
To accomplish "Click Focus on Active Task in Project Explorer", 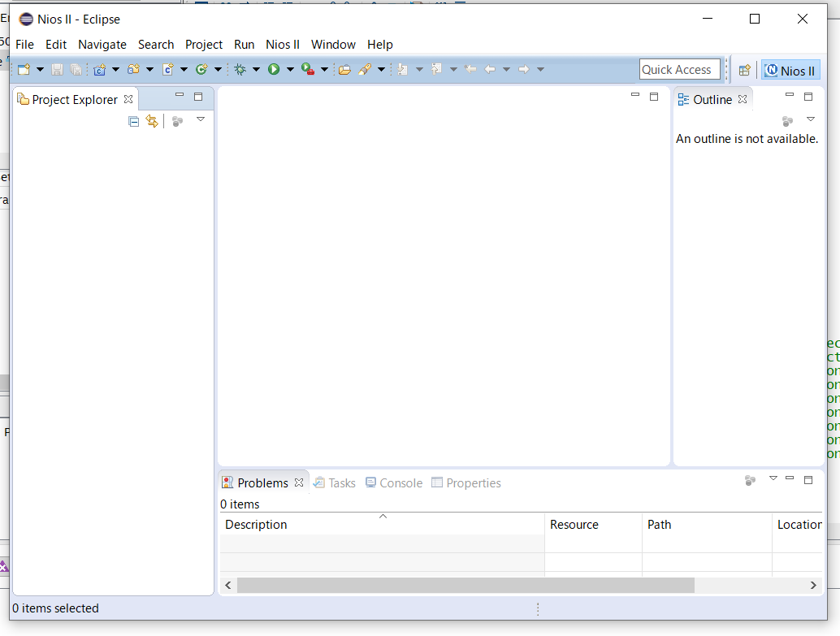I will (177, 122).
